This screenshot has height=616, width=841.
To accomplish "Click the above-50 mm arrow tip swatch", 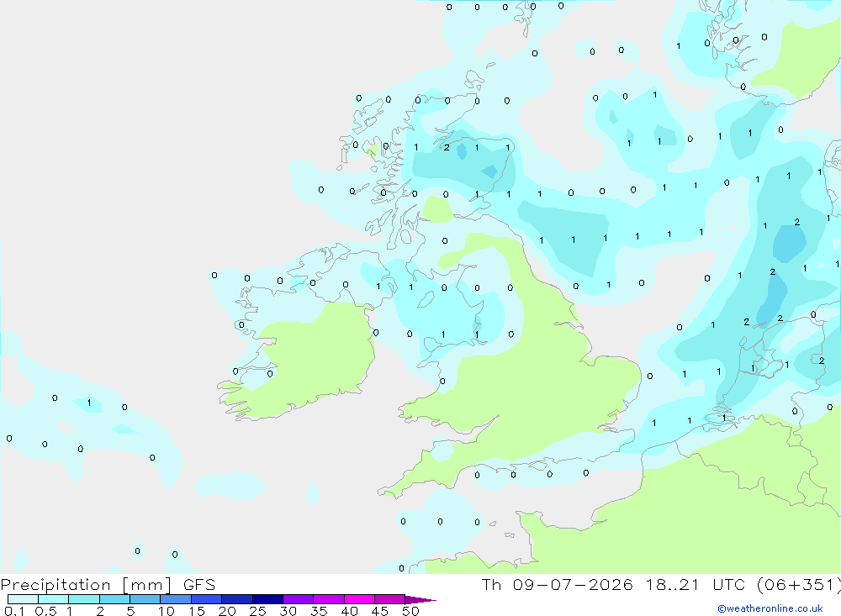I will [420, 599].
